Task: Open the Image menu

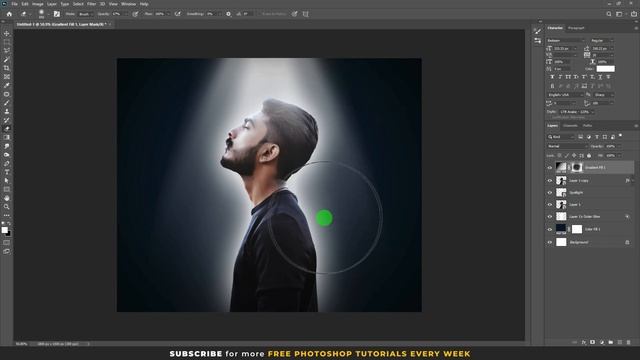Action: pos(38,4)
